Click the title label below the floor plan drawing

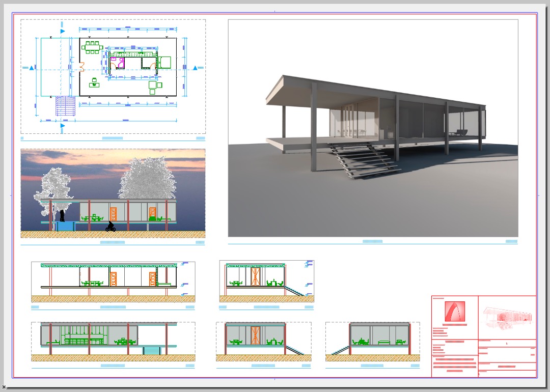(x=113, y=138)
